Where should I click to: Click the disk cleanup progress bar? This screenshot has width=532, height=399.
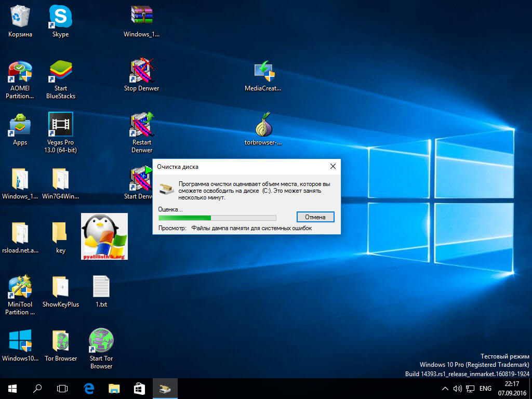217,218
